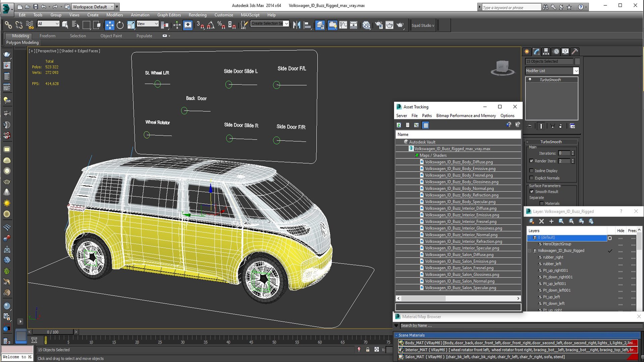Enable Isoline Display checkbox
This screenshot has height=362, width=644.
pos(531,171)
